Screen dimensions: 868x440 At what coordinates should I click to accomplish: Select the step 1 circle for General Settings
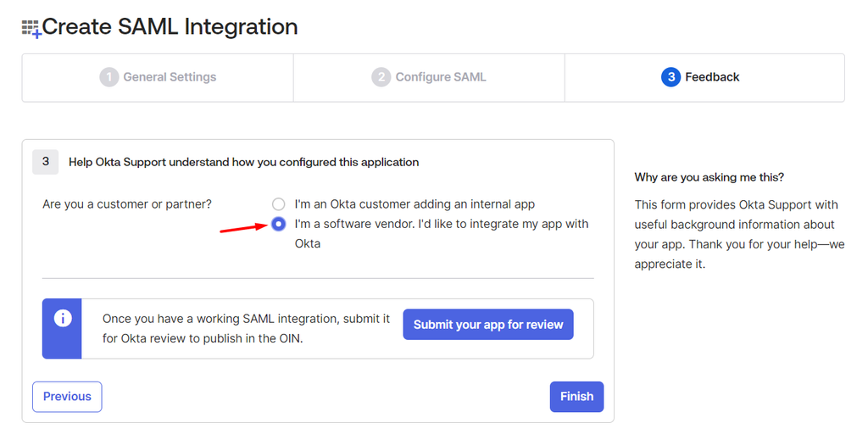tap(109, 77)
